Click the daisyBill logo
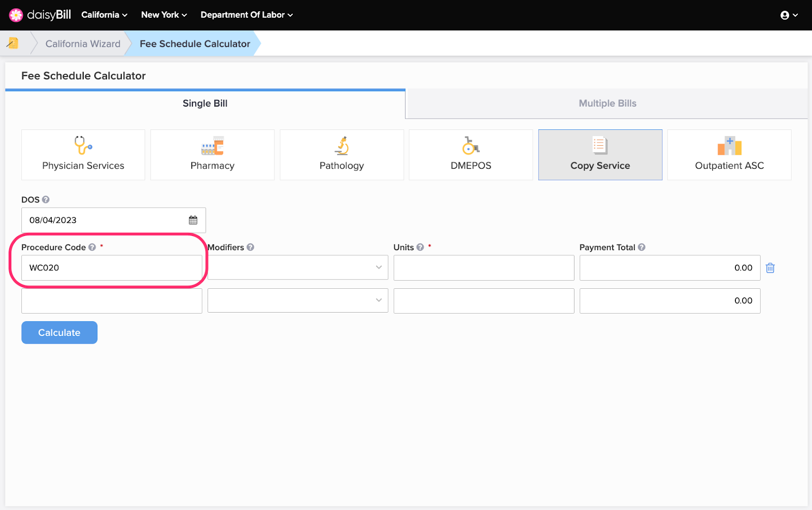812x510 pixels. tap(40, 15)
